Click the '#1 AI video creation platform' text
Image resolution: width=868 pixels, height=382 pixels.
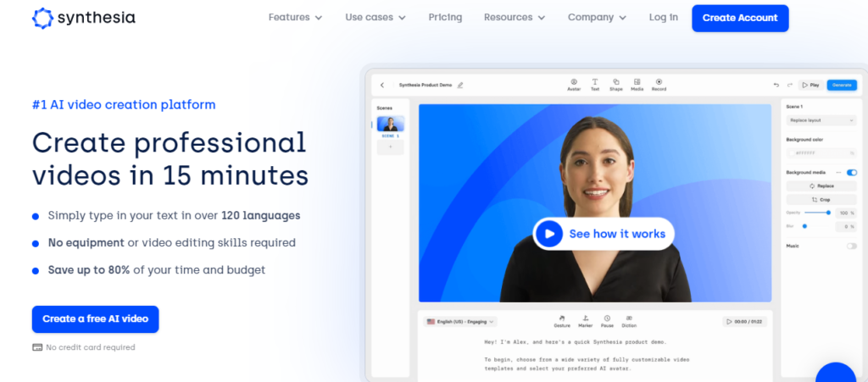tap(124, 104)
